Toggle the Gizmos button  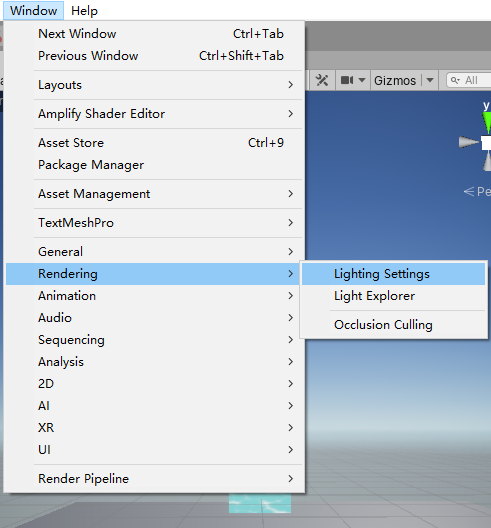click(395, 80)
